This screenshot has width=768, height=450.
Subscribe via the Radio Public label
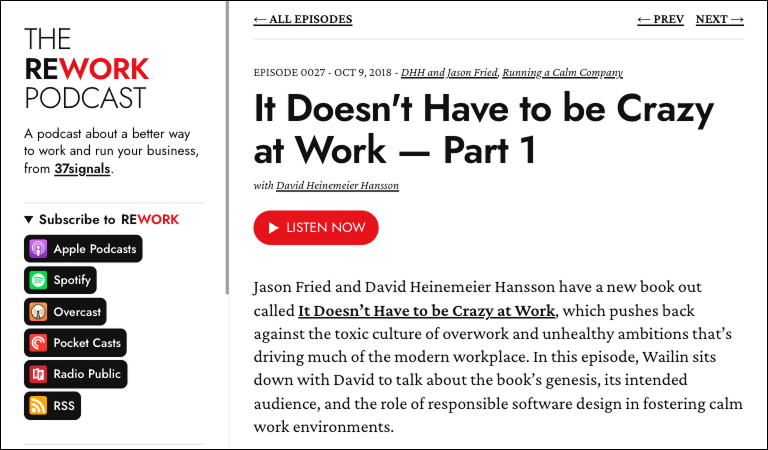tap(87, 374)
